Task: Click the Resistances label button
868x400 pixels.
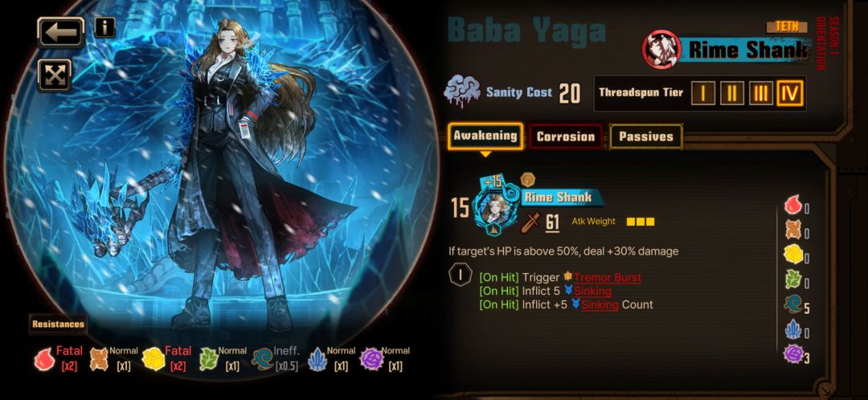Action: click(x=58, y=324)
